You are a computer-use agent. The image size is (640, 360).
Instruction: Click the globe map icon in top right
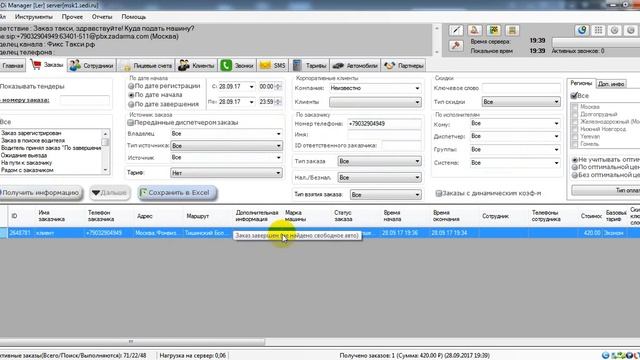tap(582, 30)
